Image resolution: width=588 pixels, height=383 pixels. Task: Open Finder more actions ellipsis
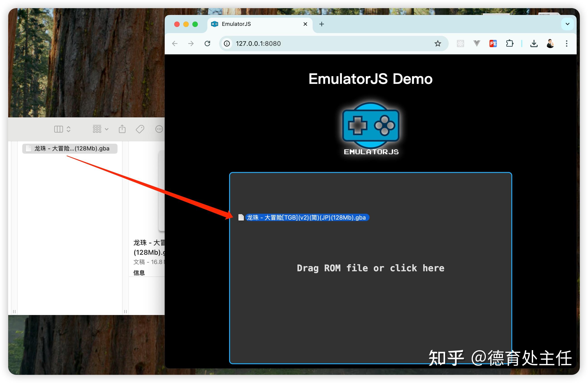coord(159,129)
